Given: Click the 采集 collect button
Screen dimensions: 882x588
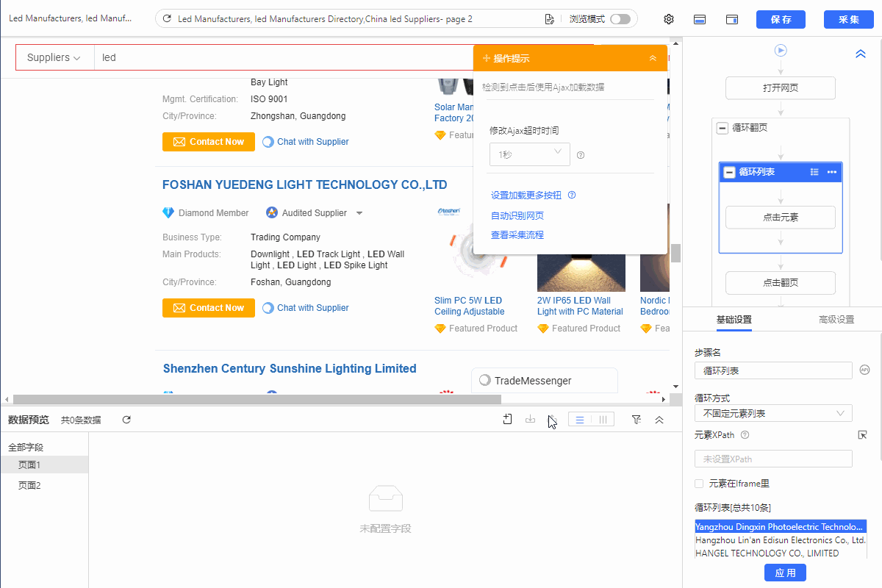Looking at the screenshot, I should (849, 19).
